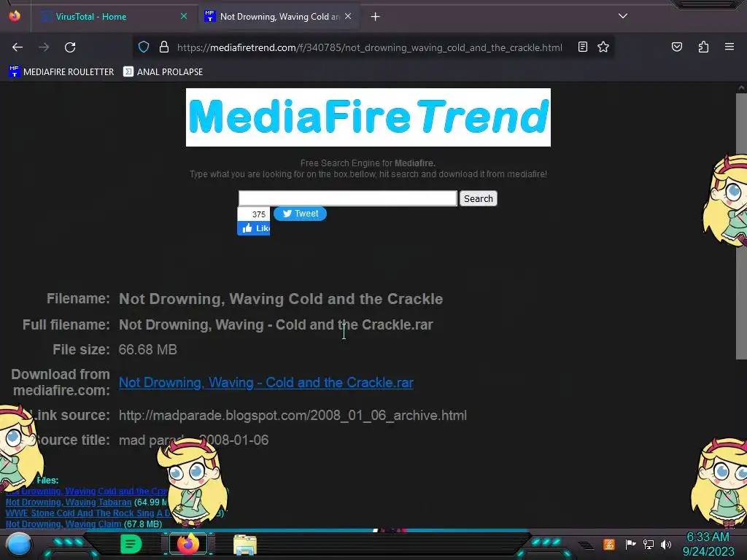The height and width of the screenshot is (560, 747).
Task: Toggle reader view icon in address bar
Action: pos(582,47)
